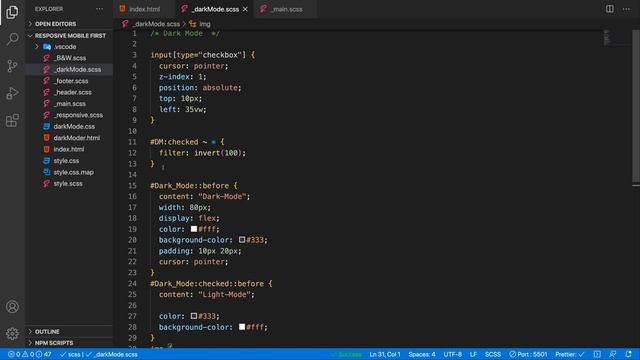Screen dimensions: 640x360
Task: Click the Sass icon in breadcrumb bar
Action: pos(125,24)
